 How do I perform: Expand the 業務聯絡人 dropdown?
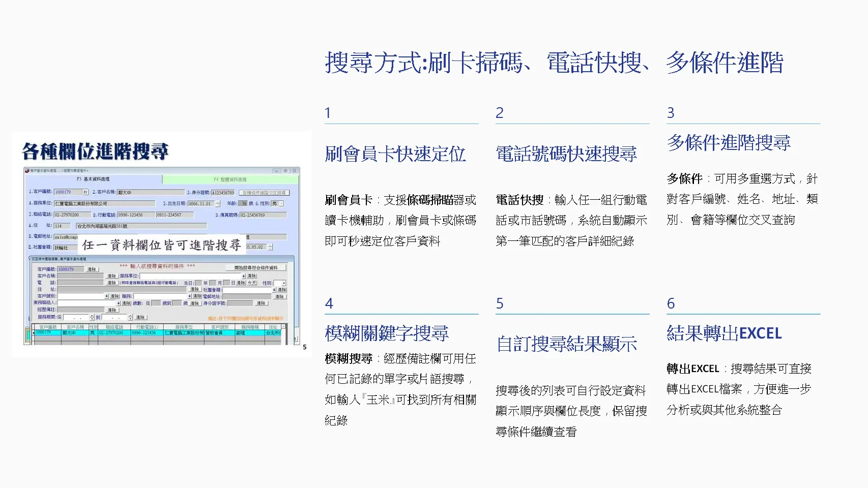(x=118, y=303)
